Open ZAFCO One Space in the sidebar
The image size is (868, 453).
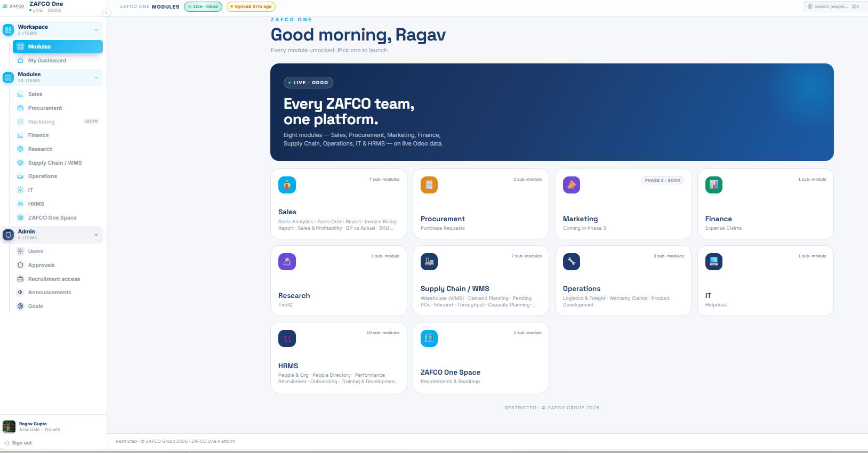click(58, 218)
